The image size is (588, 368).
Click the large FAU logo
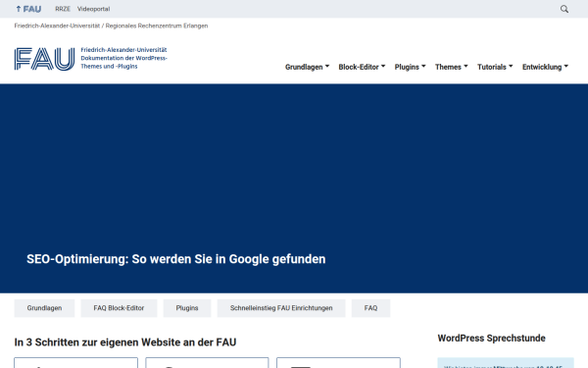click(x=44, y=59)
